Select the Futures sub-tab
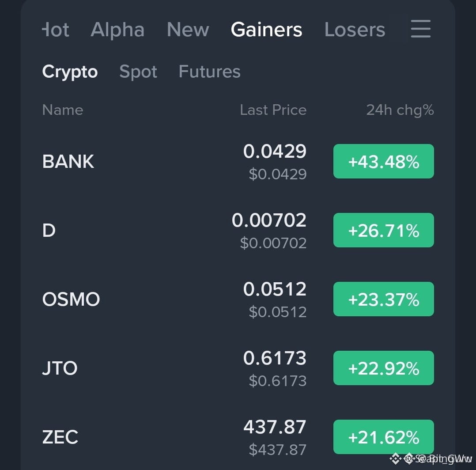 (x=209, y=72)
